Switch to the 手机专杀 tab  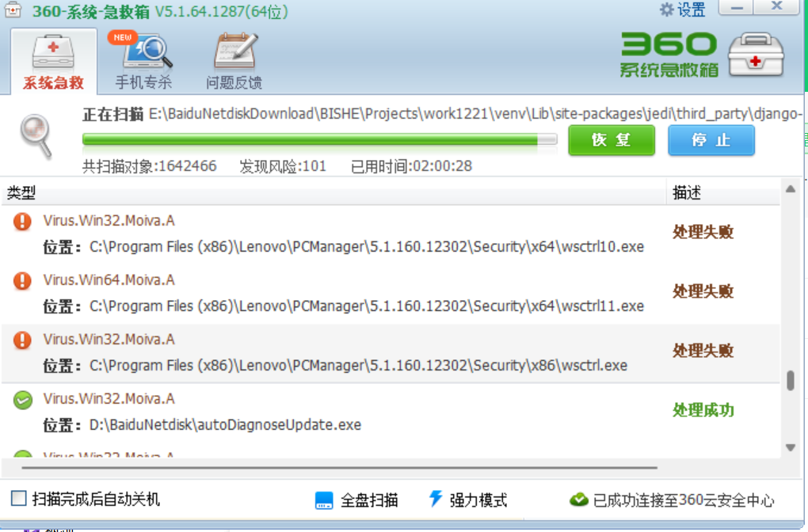[143, 61]
